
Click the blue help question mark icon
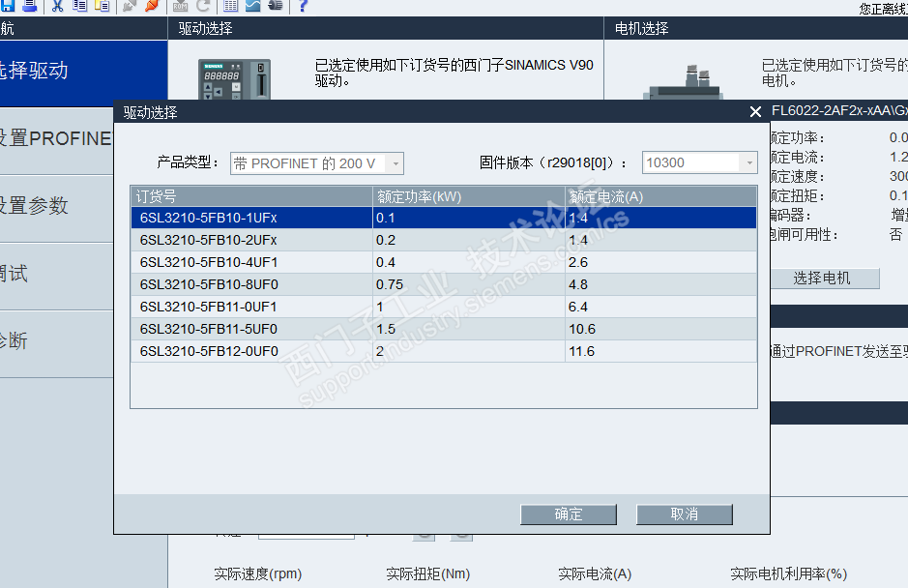(303, 5)
